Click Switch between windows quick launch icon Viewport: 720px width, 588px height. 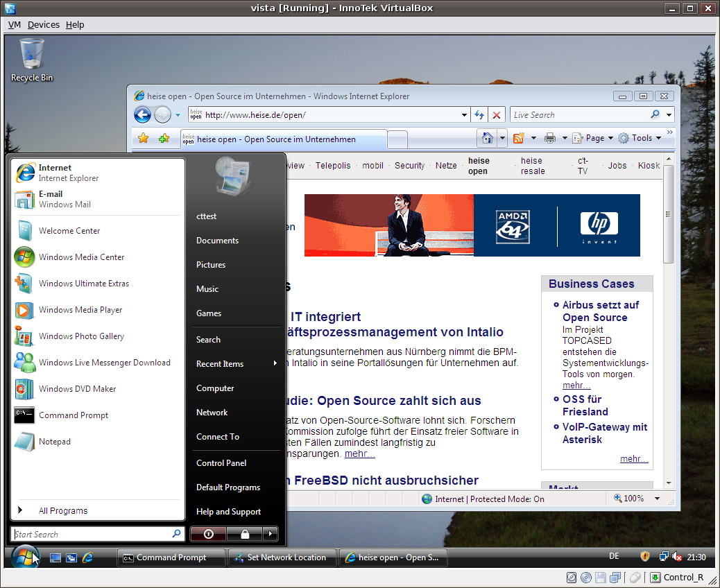pos(71,557)
